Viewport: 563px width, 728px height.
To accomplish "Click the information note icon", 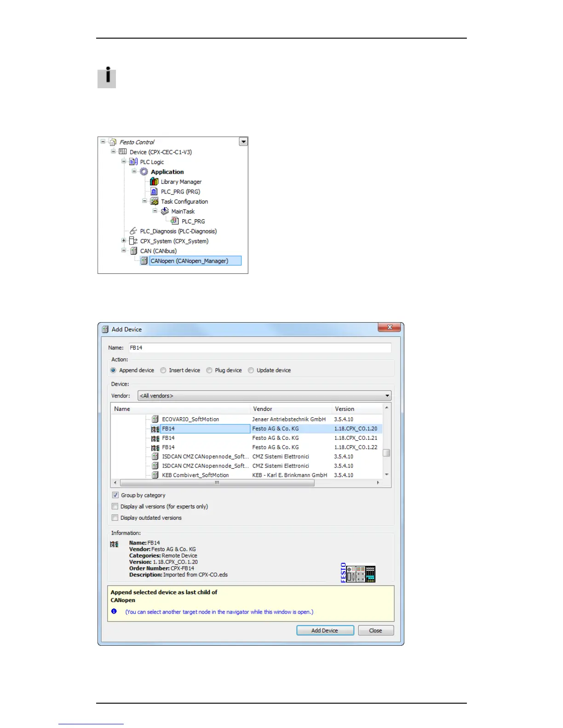I will pos(107,78).
